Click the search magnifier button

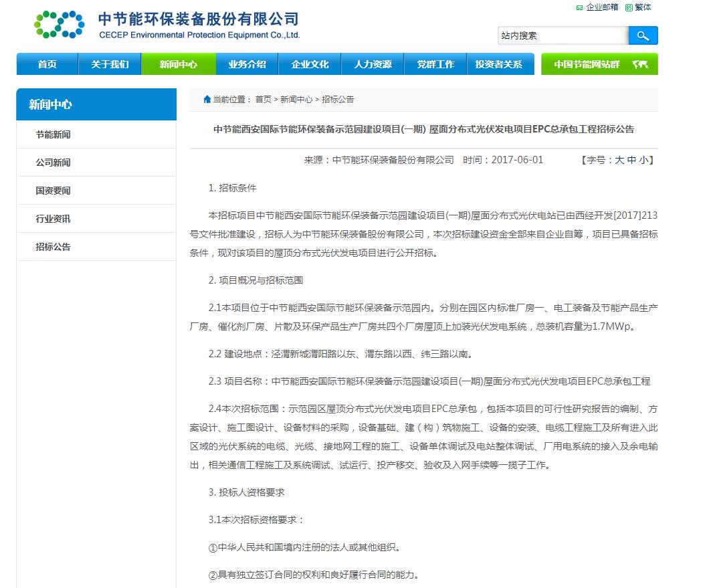pos(643,35)
